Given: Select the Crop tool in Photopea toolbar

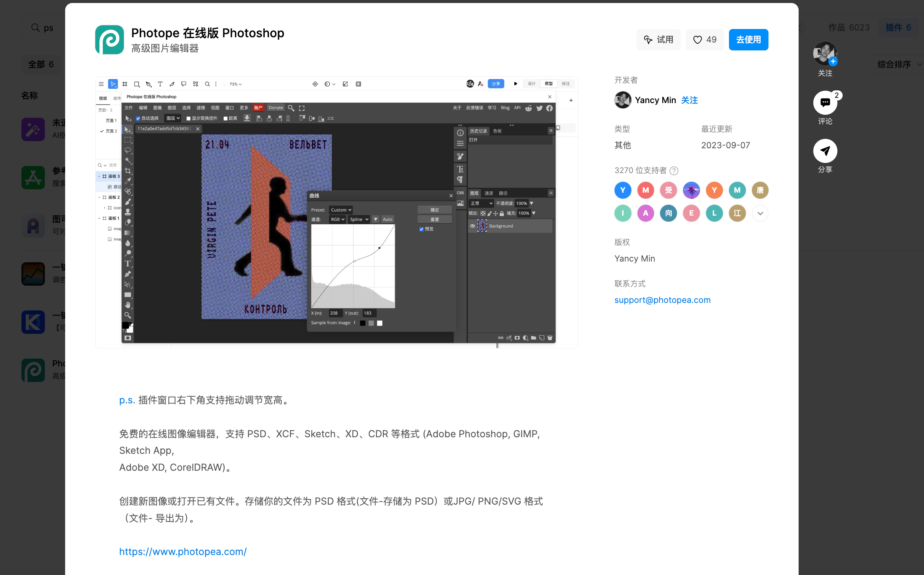Looking at the screenshot, I should click(x=128, y=171).
